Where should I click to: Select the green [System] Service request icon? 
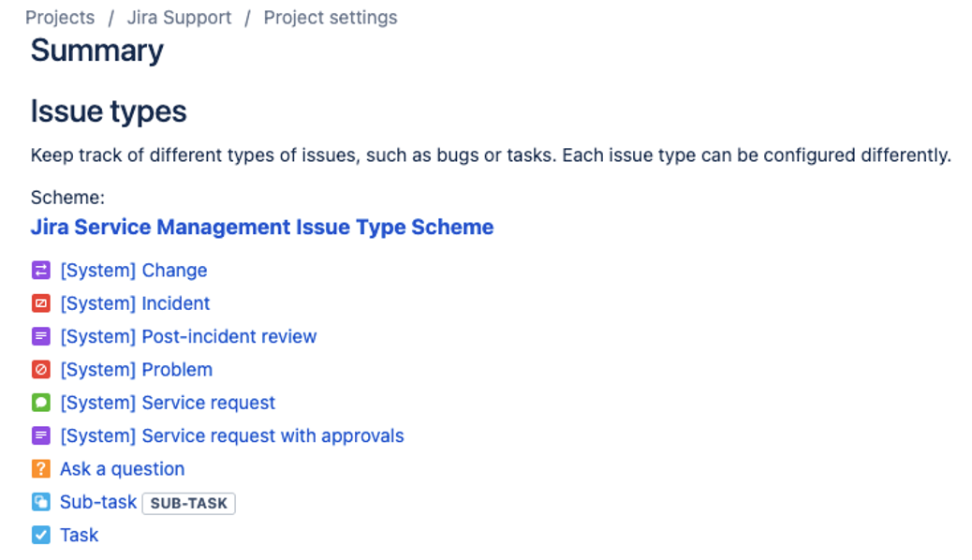coord(39,403)
